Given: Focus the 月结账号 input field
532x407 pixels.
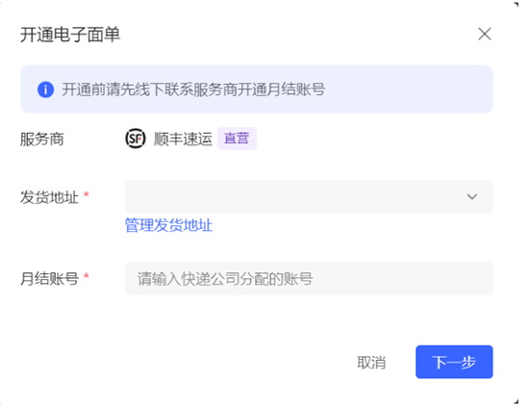Looking at the screenshot, I should click(x=309, y=278).
